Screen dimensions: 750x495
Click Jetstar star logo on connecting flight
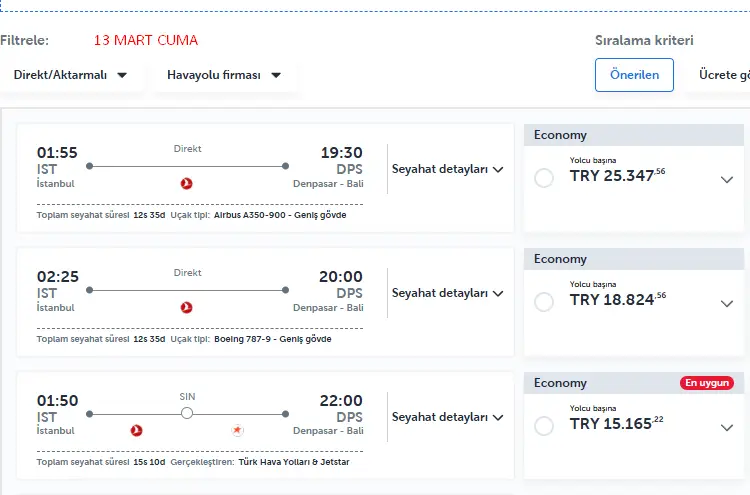[237, 431]
